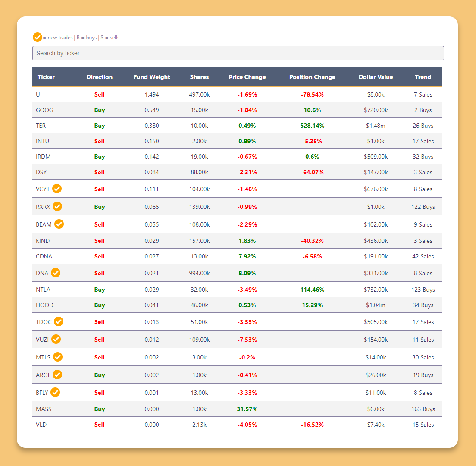Image resolution: width=476 pixels, height=466 pixels.
Task: Sort by the Fund Weight column header
Action: pyautogui.click(x=152, y=77)
